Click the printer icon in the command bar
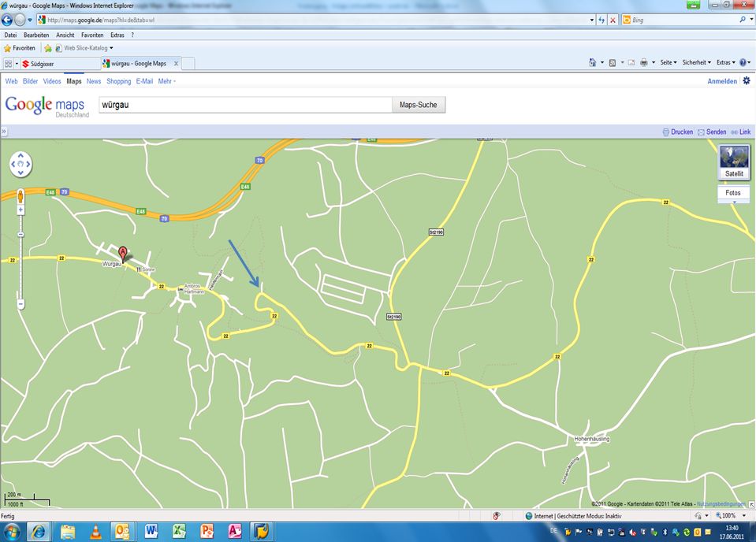This screenshot has width=756, height=542. pos(643,63)
